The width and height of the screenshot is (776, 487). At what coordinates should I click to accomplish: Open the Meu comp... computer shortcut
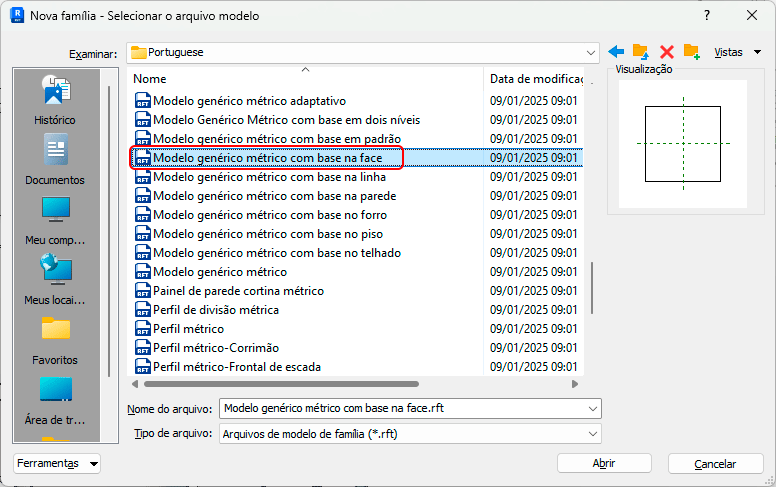[x=55, y=220]
